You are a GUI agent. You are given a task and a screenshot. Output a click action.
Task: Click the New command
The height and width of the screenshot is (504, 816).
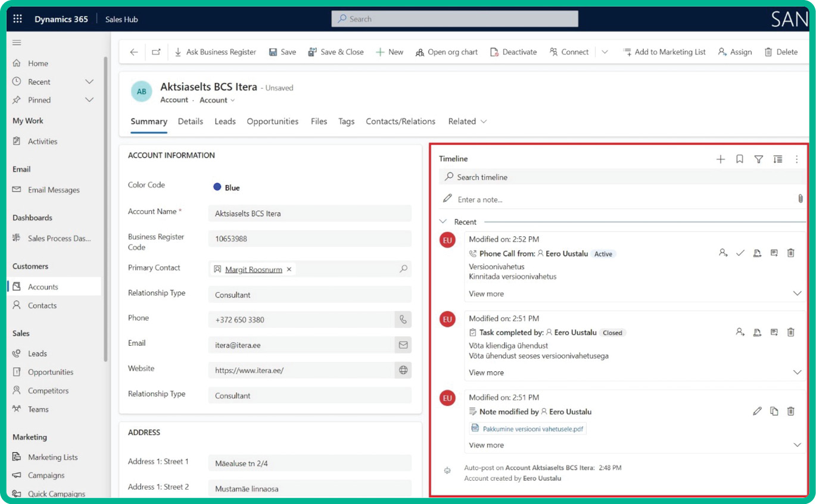click(390, 52)
